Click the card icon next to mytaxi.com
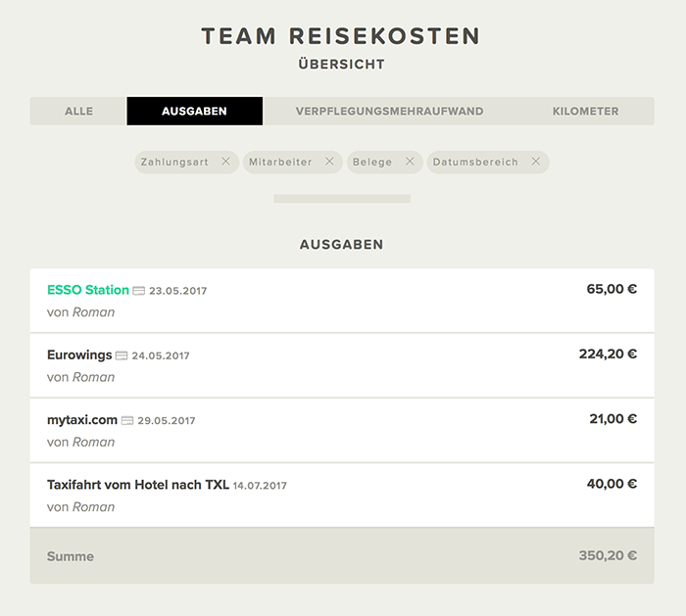Image resolution: width=686 pixels, height=616 pixels. [x=126, y=420]
